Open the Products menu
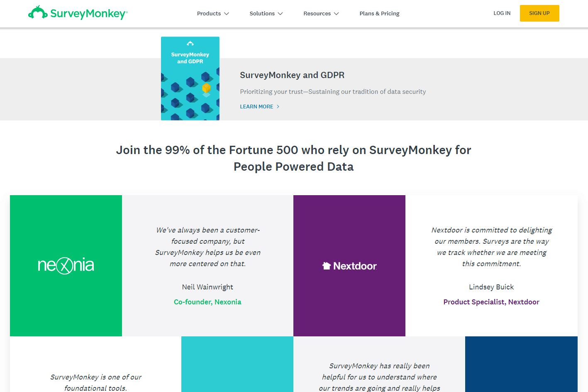The height and width of the screenshot is (392, 588). point(209,14)
